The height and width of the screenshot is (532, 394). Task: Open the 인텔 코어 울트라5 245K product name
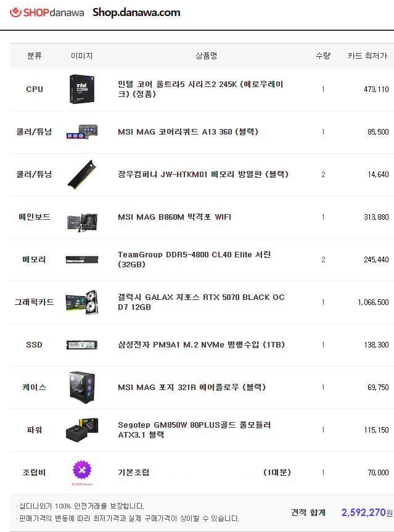tap(200, 89)
